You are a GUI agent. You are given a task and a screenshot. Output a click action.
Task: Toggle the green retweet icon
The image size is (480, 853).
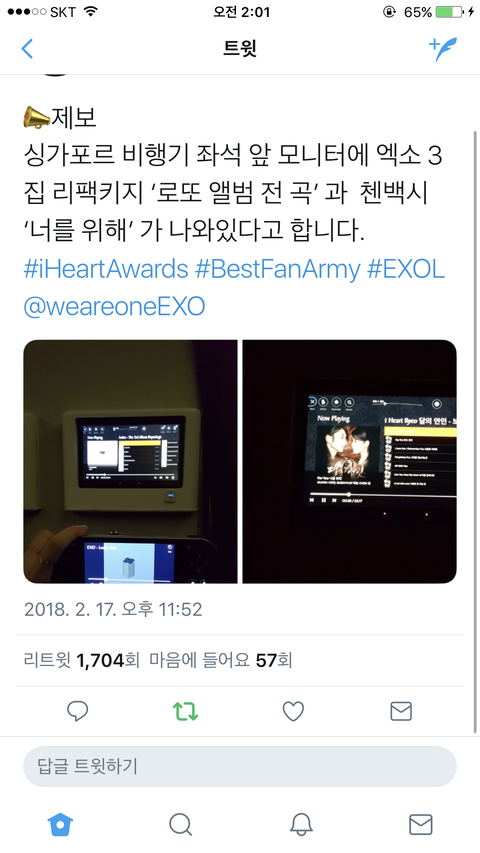pyautogui.click(x=185, y=710)
